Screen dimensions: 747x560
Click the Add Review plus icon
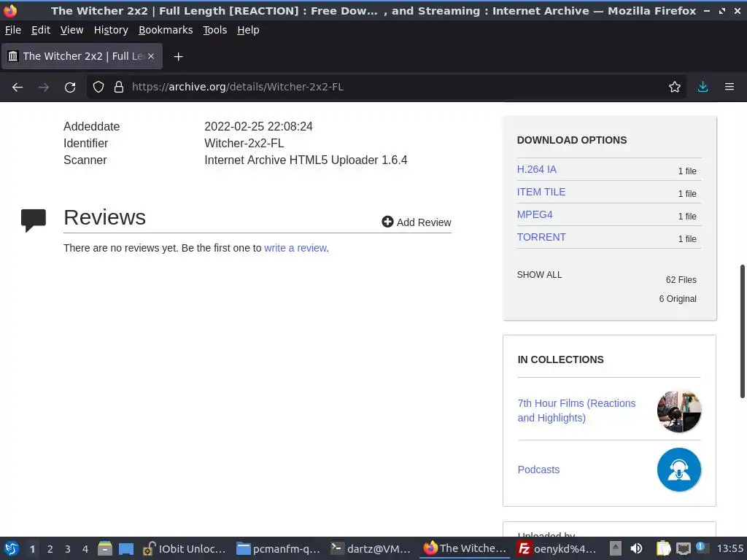tap(387, 222)
